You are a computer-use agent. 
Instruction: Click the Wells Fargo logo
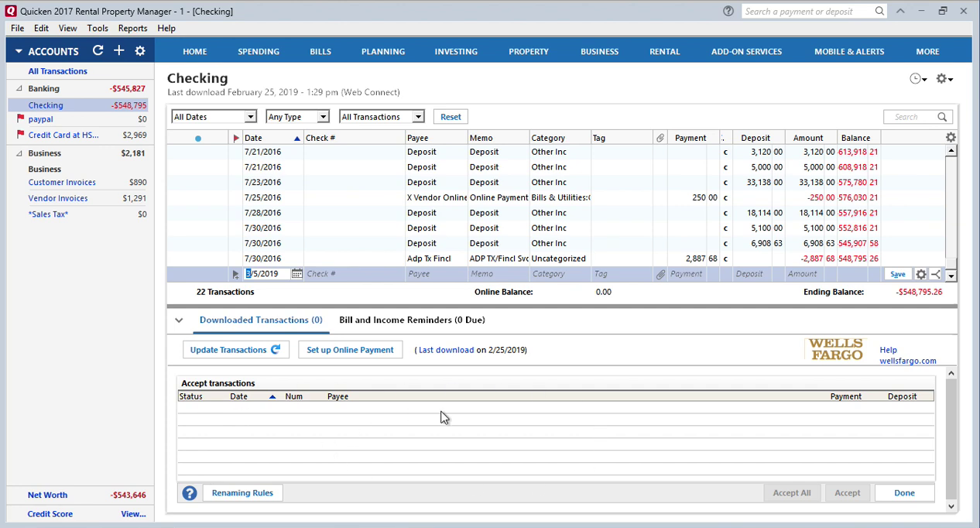coord(836,349)
